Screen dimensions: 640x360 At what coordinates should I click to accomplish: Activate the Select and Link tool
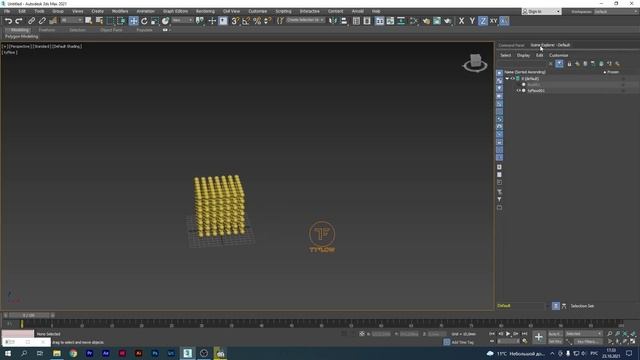click(x=31, y=21)
